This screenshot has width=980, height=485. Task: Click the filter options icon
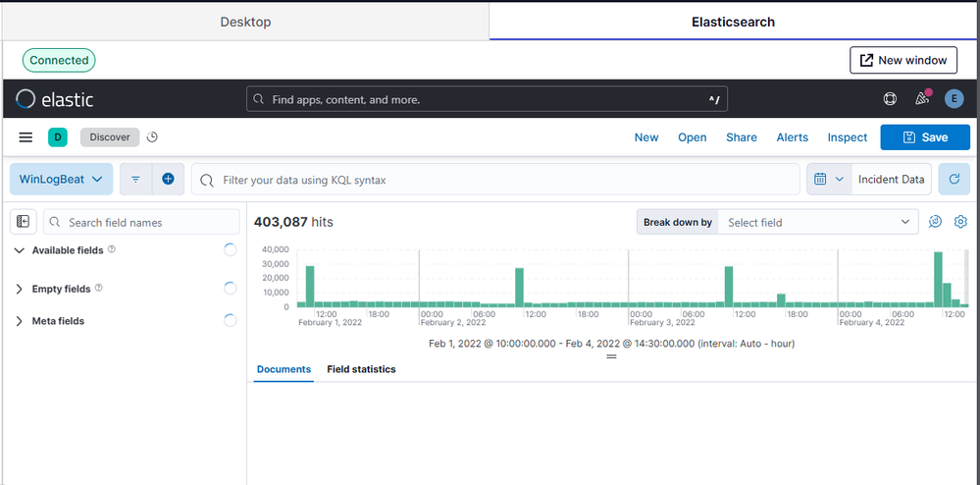[x=135, y=180]
